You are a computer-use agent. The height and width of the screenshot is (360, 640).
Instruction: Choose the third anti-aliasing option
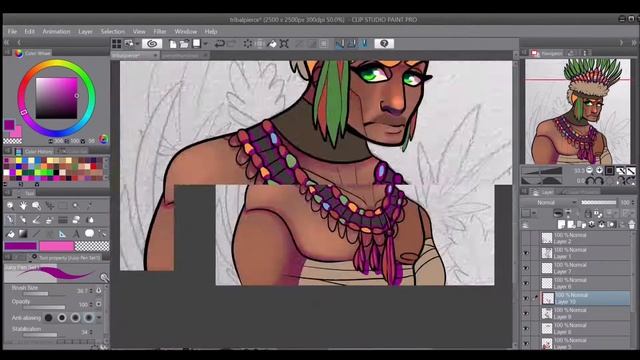tap(75, 318)
